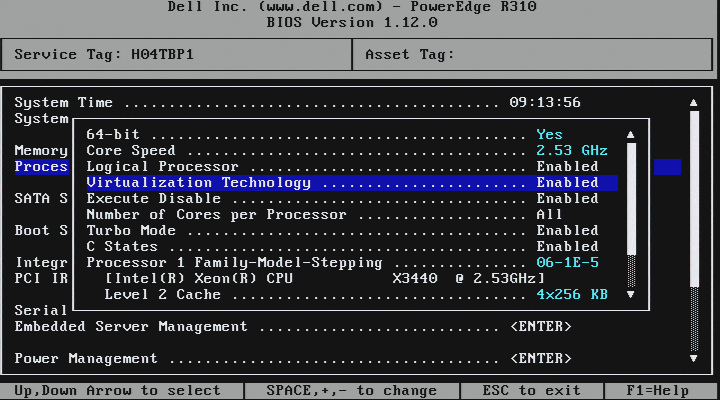Image resolution: width=720 pixels, height=400 pixels.
Task: Toggle the Execute Disable Enabled value
Action: pos(568,198)
